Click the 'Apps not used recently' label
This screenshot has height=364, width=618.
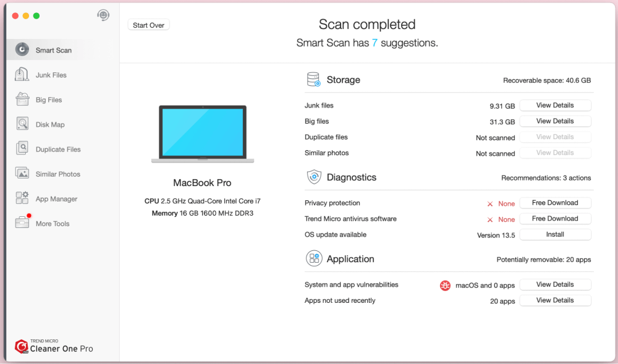pyautogui.click(x=340, y=300)
